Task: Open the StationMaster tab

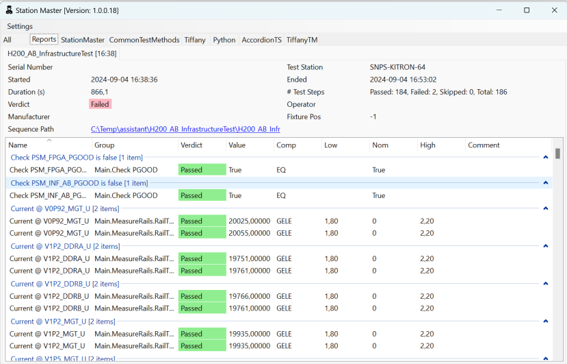Action: click(x=82, y=40)
